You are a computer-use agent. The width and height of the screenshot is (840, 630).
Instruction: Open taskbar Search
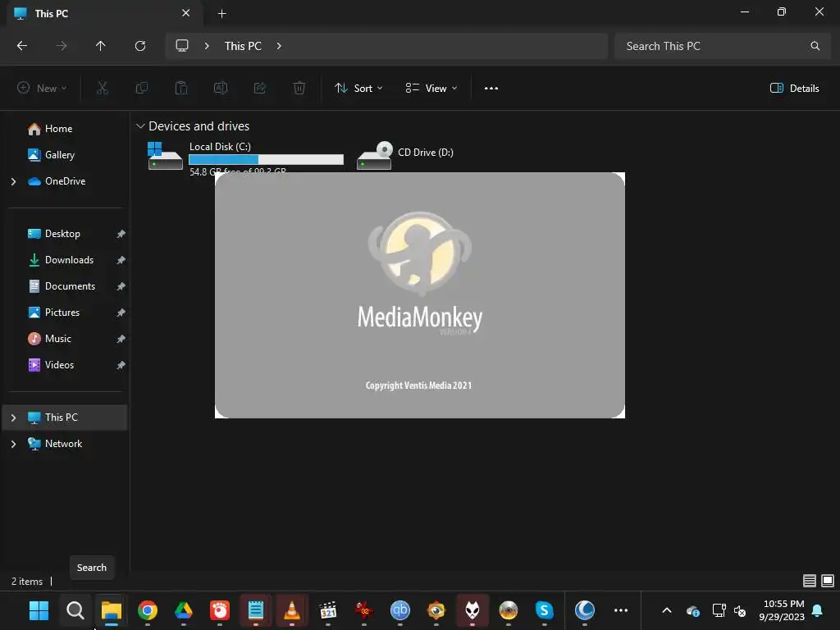75,610
